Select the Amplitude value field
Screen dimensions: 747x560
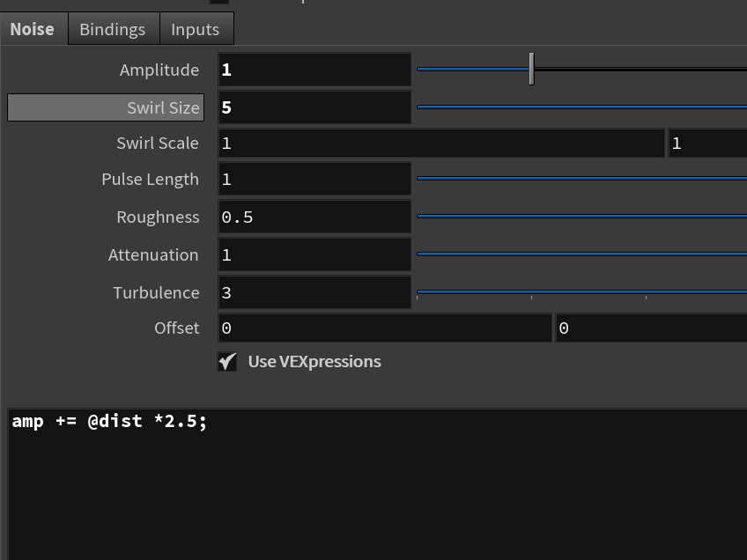point(314,69)
